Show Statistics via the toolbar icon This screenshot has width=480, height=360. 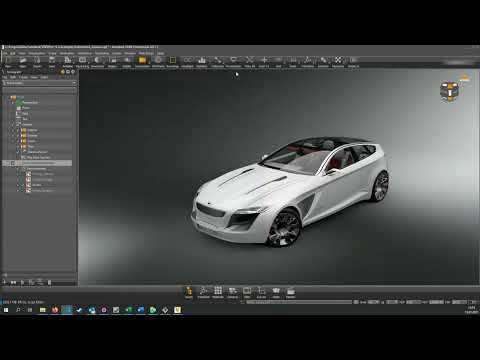[202, 61]
